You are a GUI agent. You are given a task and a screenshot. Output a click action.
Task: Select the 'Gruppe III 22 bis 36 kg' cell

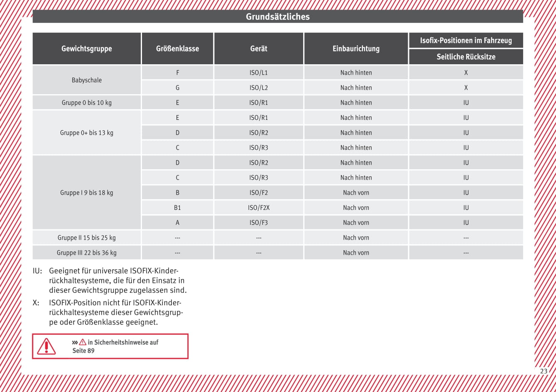click(87, 253)
